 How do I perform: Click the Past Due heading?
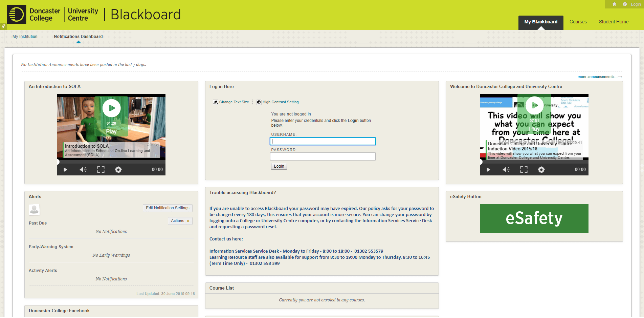point(38,223)
